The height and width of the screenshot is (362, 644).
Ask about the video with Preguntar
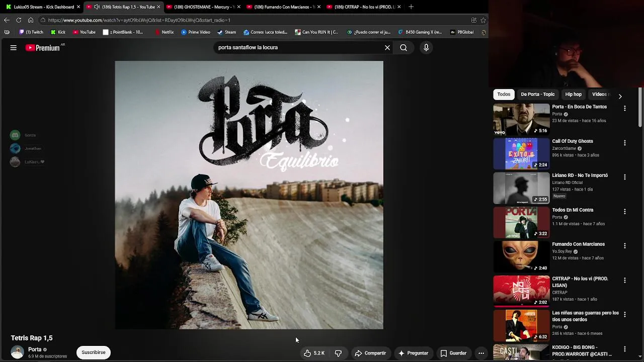point(413,353)
